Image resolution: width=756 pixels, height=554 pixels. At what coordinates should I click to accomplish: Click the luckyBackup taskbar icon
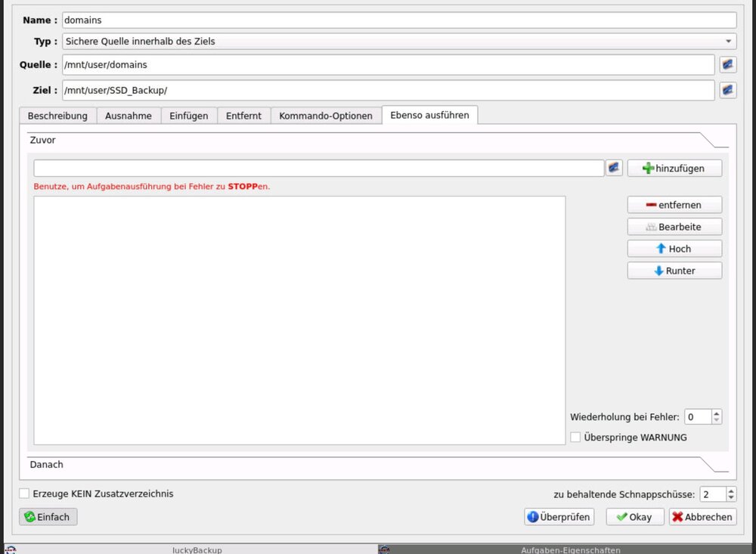(10, 549)
